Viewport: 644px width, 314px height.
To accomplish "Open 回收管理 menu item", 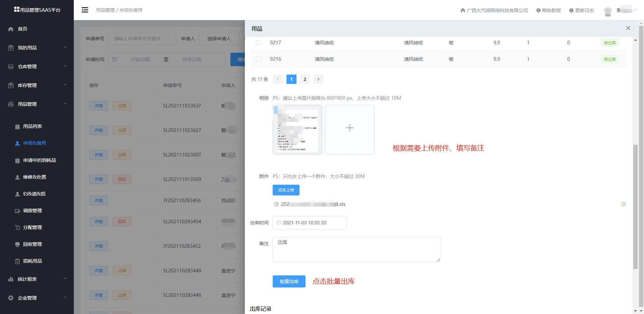I will (x=33, y=244).
